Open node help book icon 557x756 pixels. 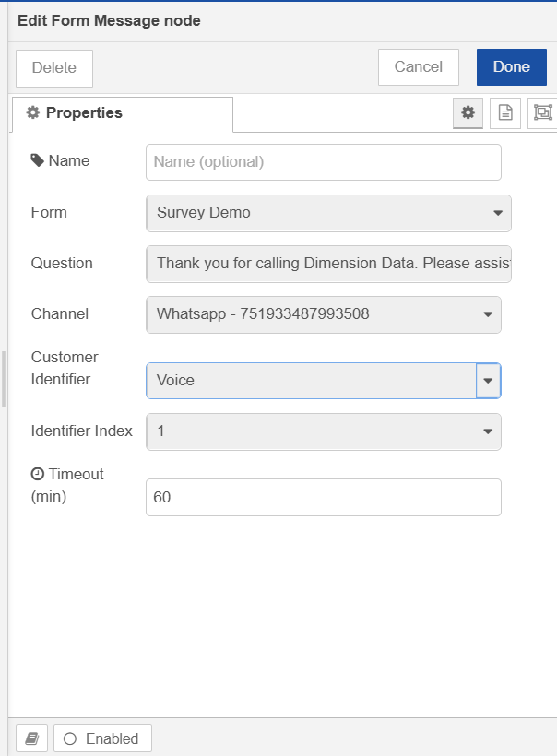[32, 738]
